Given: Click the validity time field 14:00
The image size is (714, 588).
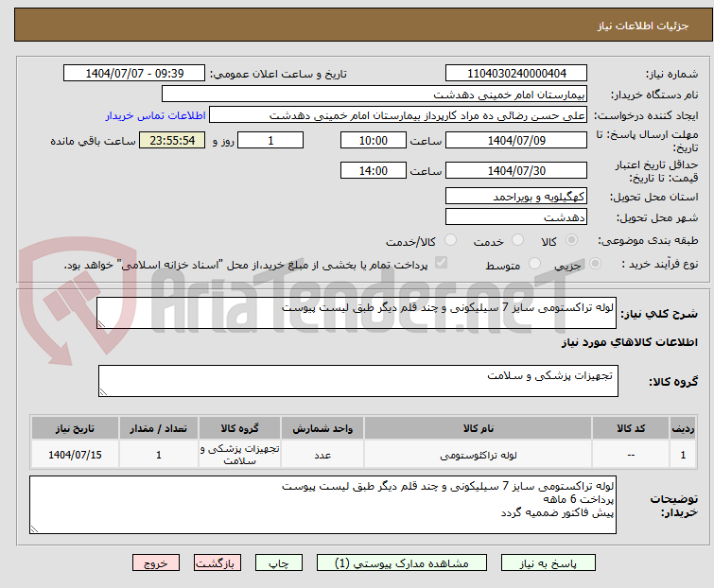Looking at the screenshot, I should point(373,171).
